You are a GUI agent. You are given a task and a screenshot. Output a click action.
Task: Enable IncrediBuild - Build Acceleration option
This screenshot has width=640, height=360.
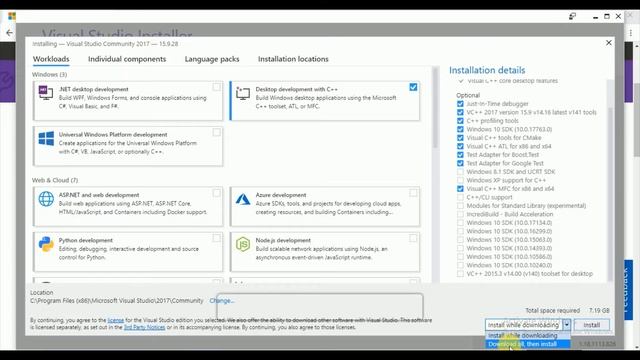pos(460,214)
